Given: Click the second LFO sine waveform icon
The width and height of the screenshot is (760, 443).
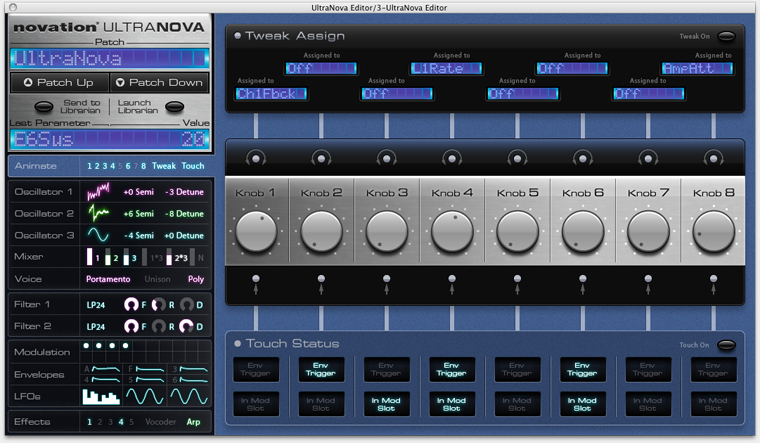Looking at the screenshot, I should [144, 396].
